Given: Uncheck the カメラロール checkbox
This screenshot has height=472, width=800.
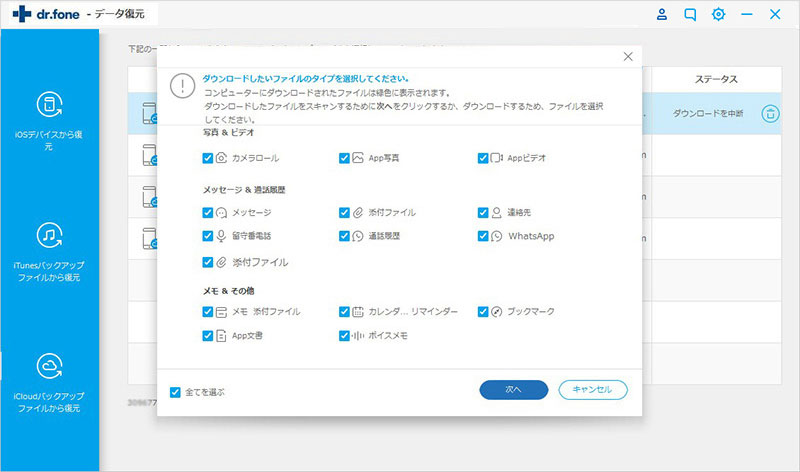Looking at the screenshot, I should click(x=207, y=158).
